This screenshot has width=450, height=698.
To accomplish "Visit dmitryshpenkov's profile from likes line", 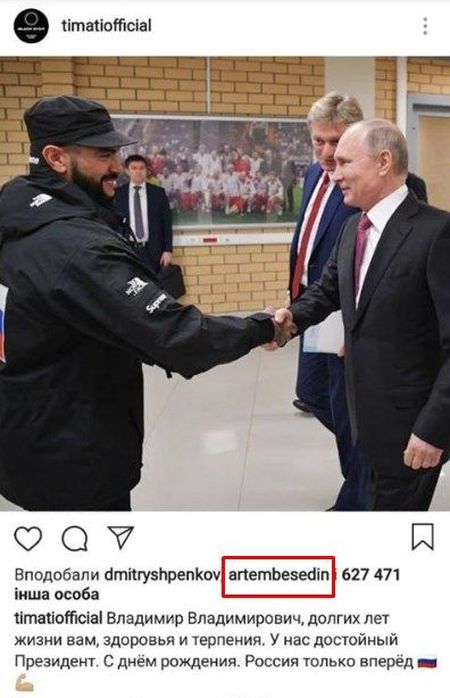I will pyautogui.click(x=162, y=575).
